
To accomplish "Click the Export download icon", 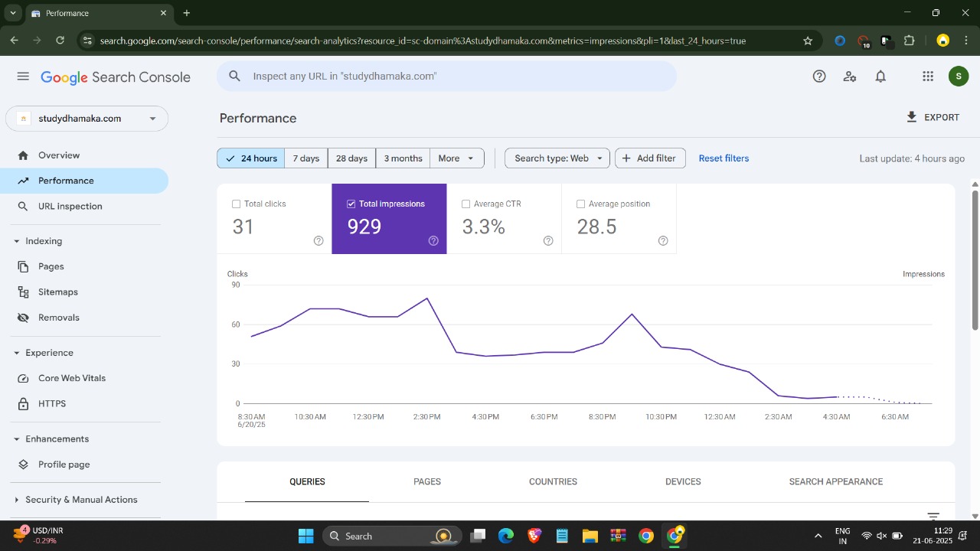I will coord(911,117).
